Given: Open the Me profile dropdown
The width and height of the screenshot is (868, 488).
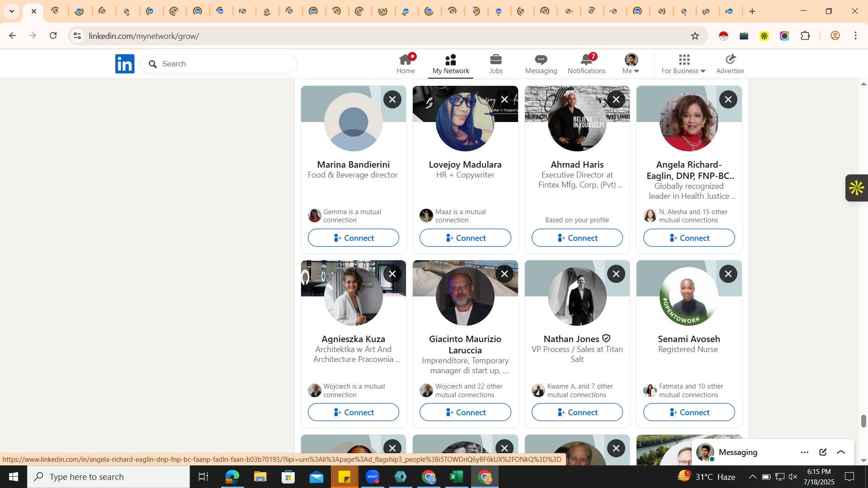Looking at the screenshot, I should [x=631, y=64].
